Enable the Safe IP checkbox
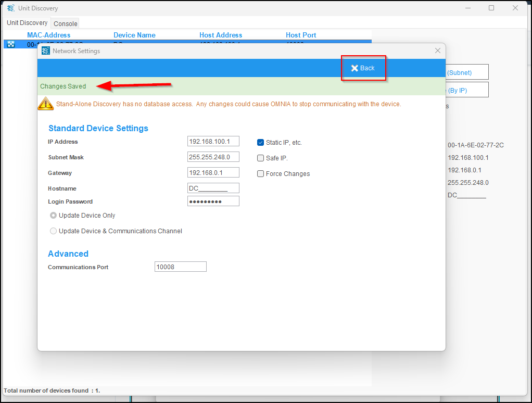 pos(261,158)
